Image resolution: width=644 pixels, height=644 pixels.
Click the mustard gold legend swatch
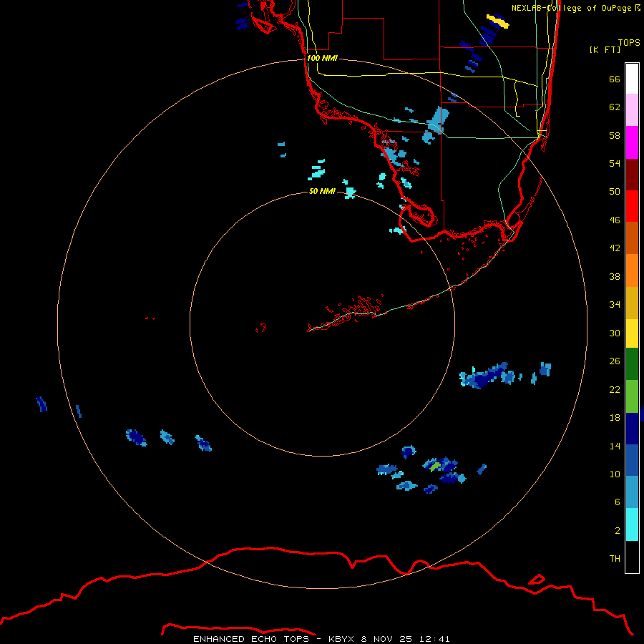point(632,303)
